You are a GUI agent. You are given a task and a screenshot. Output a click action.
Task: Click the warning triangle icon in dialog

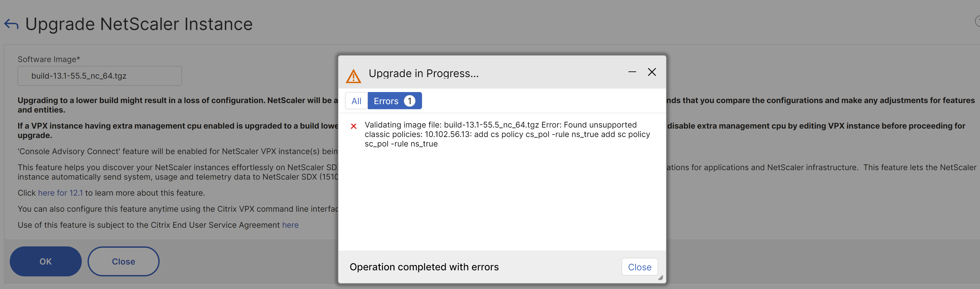(x=353, y=74)
